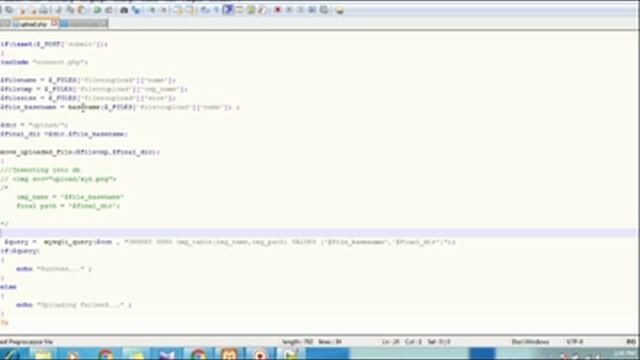
Task: Click the $final_dir assignment line
Action: pyautogui.click(x=64, y=134)
